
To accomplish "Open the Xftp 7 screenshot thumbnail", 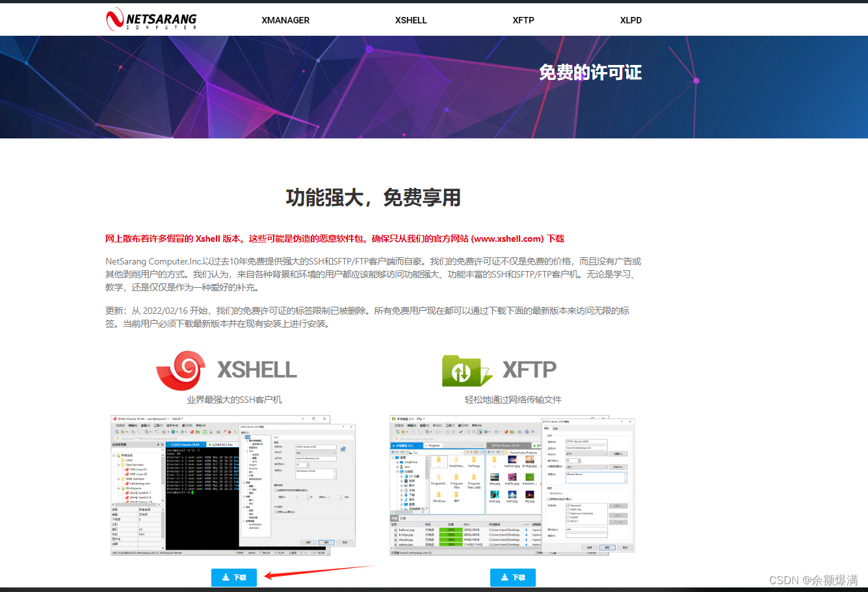I will 512,485.
